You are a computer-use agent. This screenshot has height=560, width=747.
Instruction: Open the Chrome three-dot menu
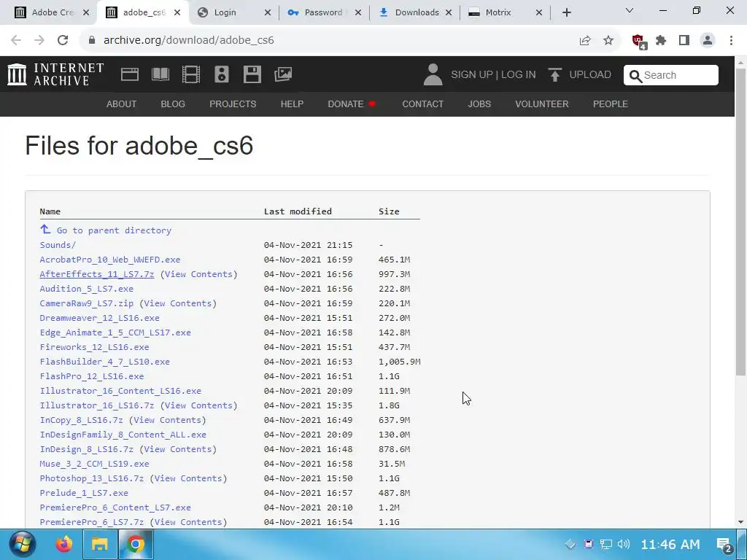[731, 40]
